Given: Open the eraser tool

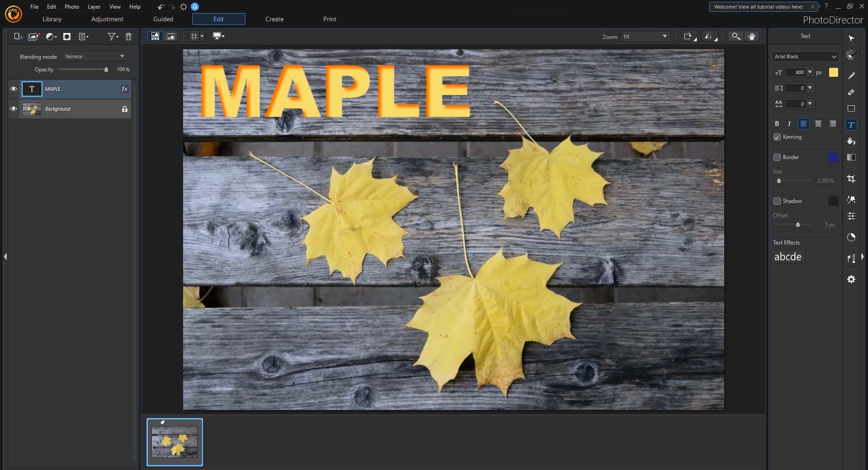Looking at the screenshot, I should click(x=852, y=93).
